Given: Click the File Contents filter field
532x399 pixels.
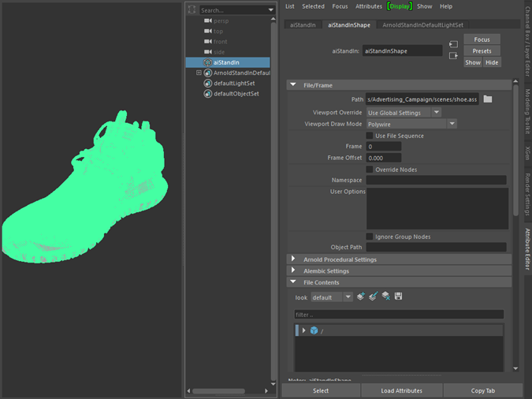Looking at the screenshot, I should 399,315.
